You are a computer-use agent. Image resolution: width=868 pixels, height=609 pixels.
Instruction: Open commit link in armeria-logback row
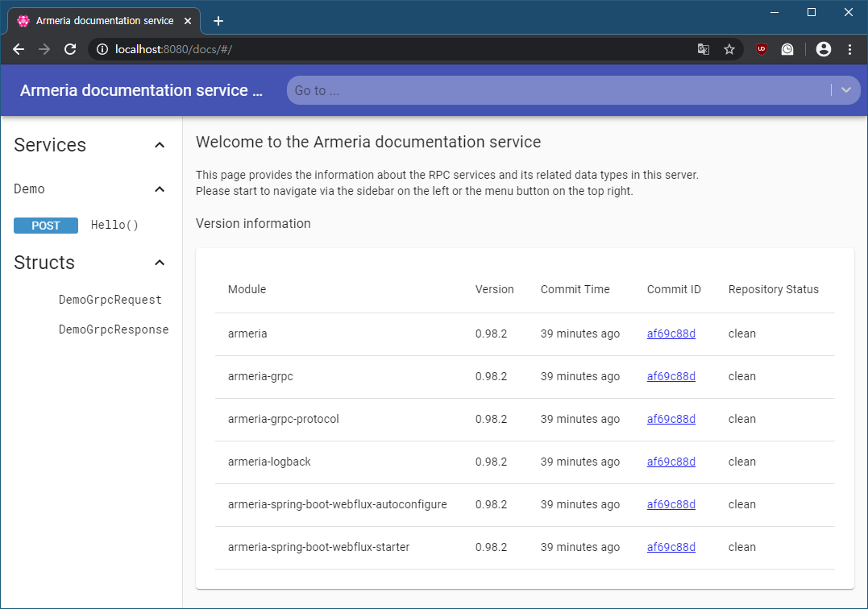671,462
